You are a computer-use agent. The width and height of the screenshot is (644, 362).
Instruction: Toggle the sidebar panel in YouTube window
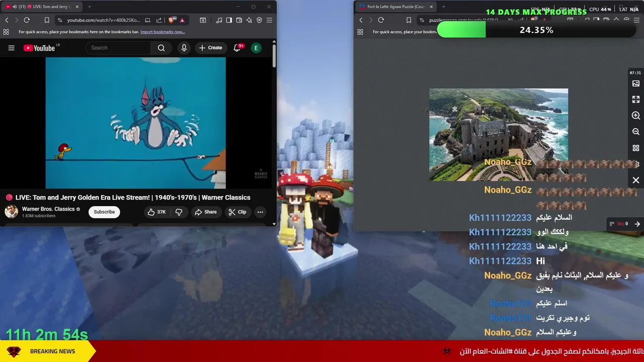(229, 20)
